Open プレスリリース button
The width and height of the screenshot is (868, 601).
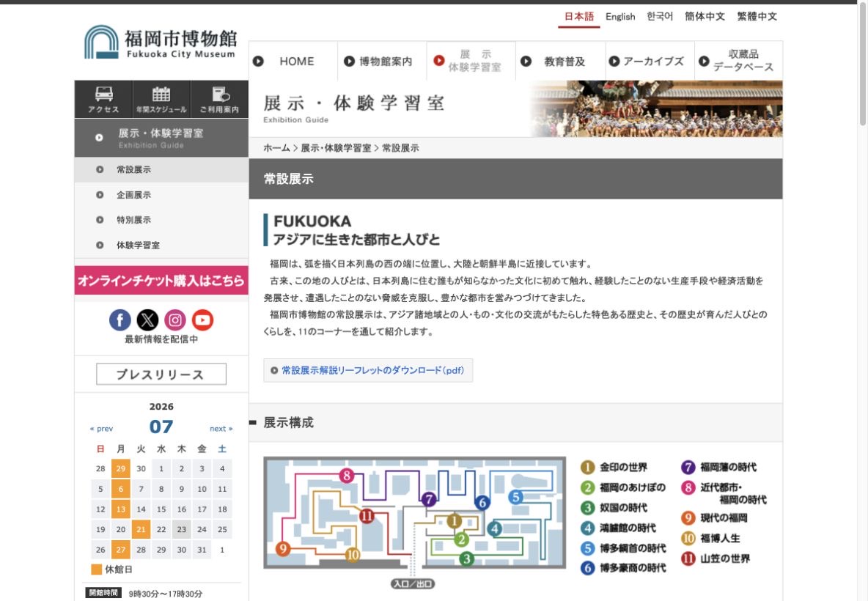pos(161,374)
